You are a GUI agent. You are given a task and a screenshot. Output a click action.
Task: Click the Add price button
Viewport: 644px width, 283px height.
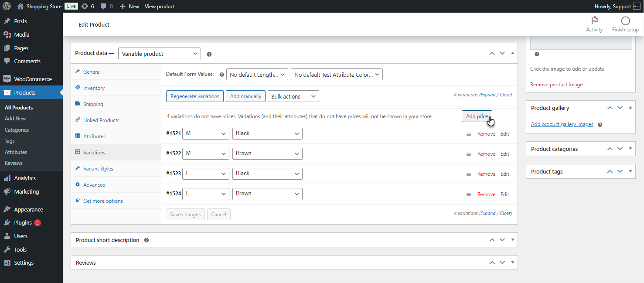point(477,116)
